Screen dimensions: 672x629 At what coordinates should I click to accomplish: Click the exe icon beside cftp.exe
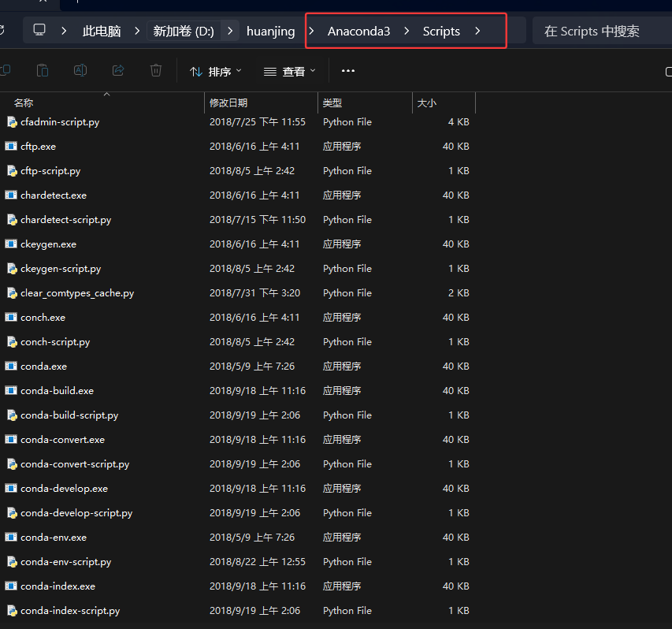pyautogui.click(x=11, y=146)
